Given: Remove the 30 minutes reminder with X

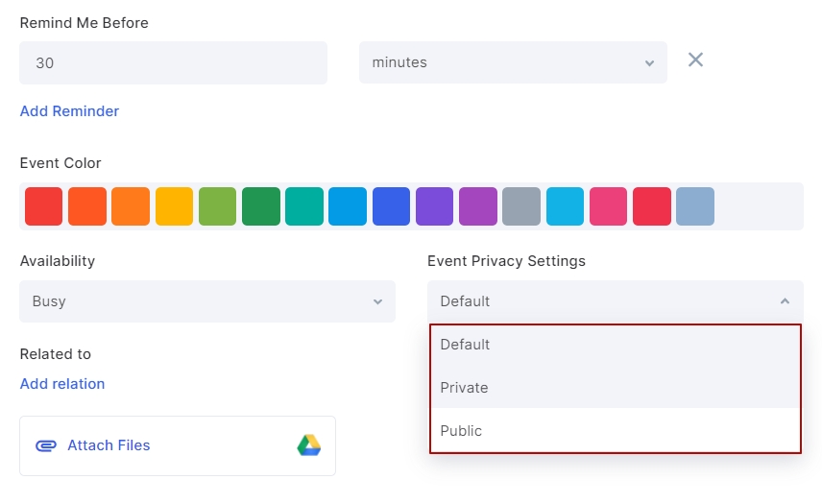Looking at the screenshot, I should [695, 60].
